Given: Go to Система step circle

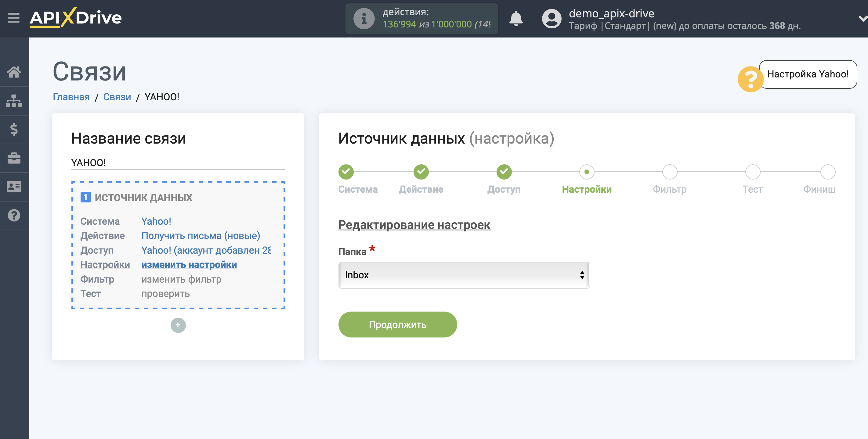Looking at the screenshot, I should [346, 172].
